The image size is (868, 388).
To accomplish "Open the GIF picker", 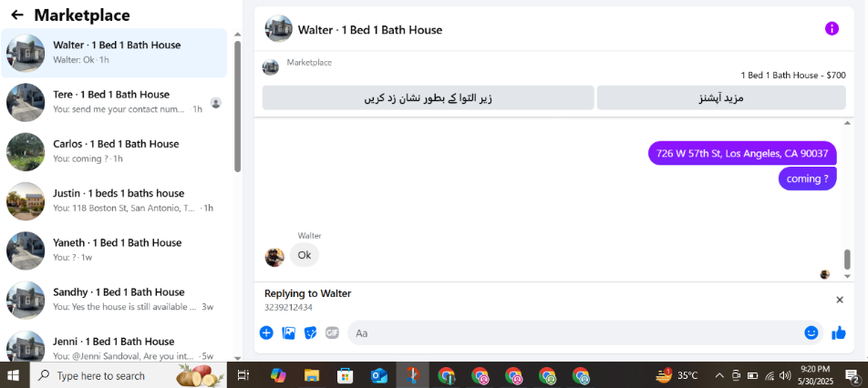I will pos(332,332).
